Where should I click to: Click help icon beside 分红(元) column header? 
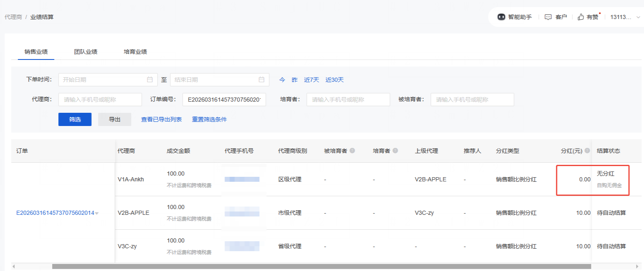[x=587, y=151]
